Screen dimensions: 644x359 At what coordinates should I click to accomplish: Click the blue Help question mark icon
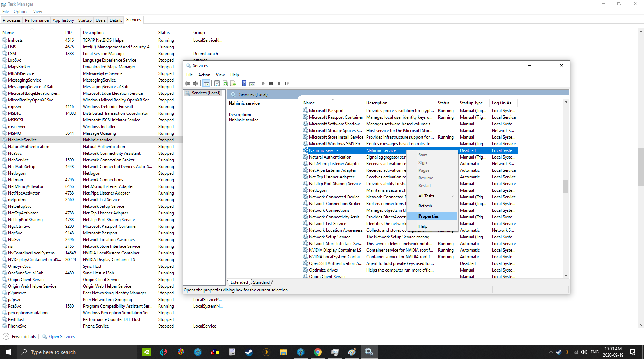244,83
